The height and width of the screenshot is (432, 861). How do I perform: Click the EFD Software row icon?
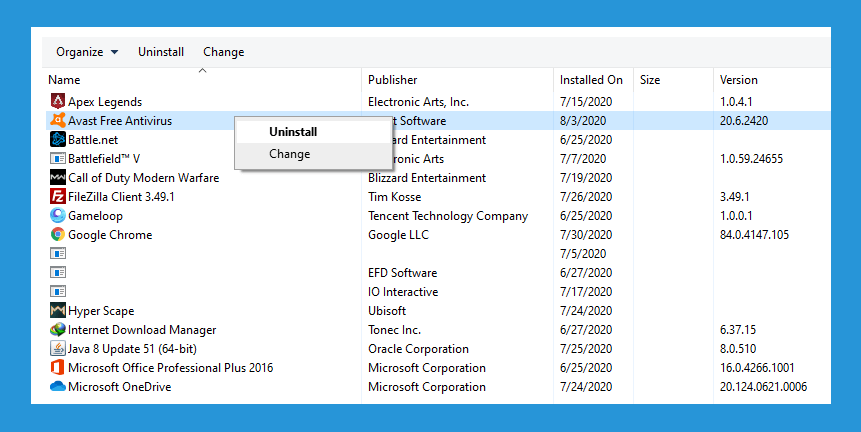58,272
